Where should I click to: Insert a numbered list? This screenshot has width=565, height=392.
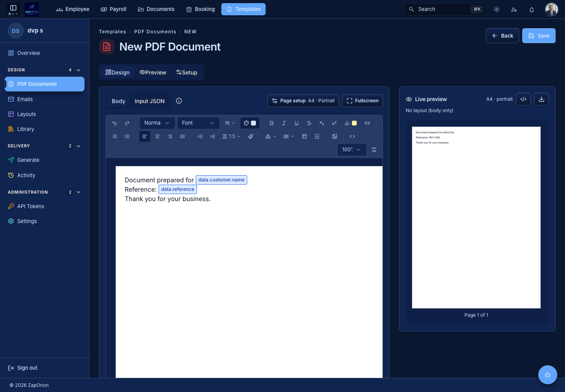pos(127,136)
